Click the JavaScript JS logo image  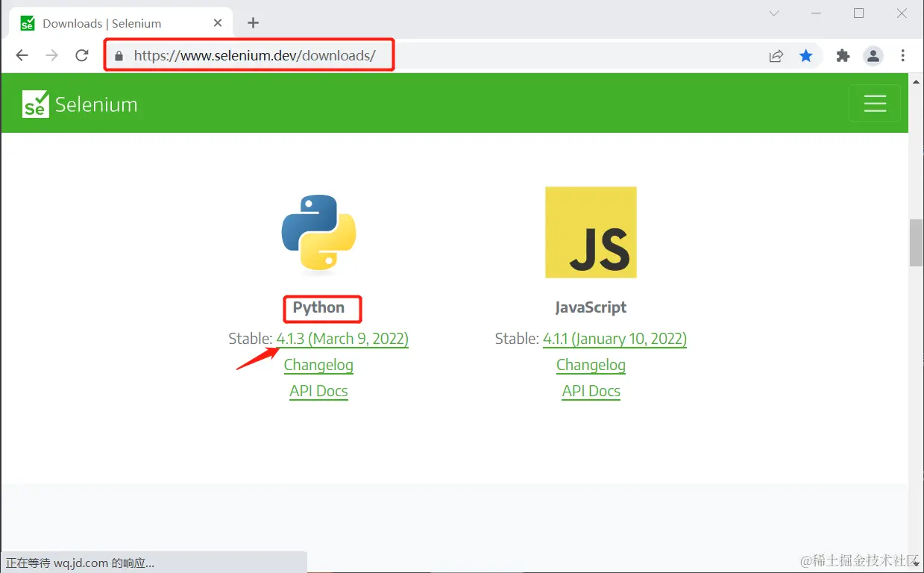tap(591, 232)
